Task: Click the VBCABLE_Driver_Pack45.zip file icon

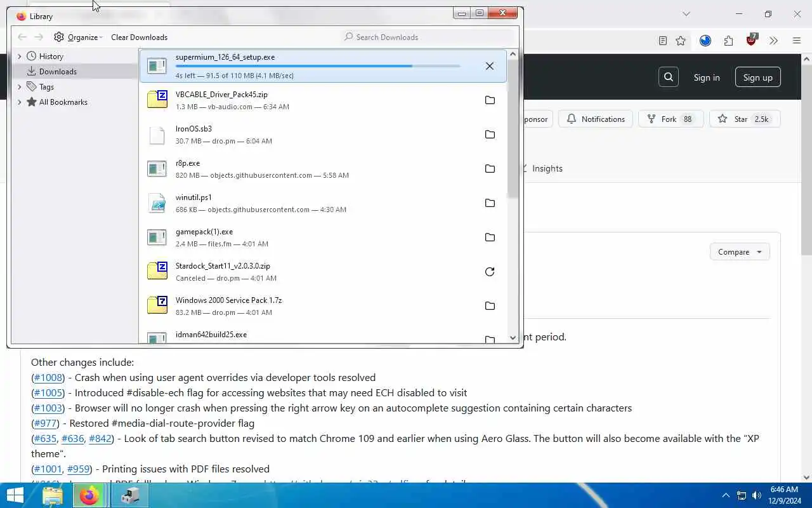Action: [157, 100]
